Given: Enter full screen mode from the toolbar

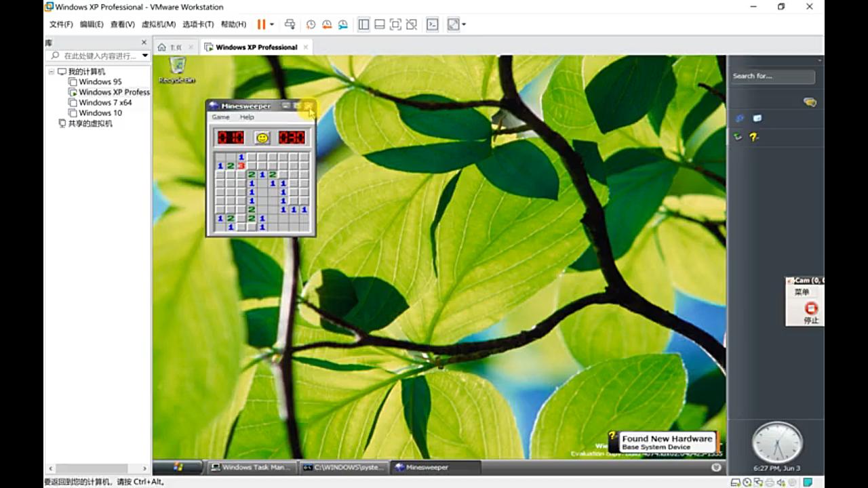Looking at the screenshot, I should [395, 24].
